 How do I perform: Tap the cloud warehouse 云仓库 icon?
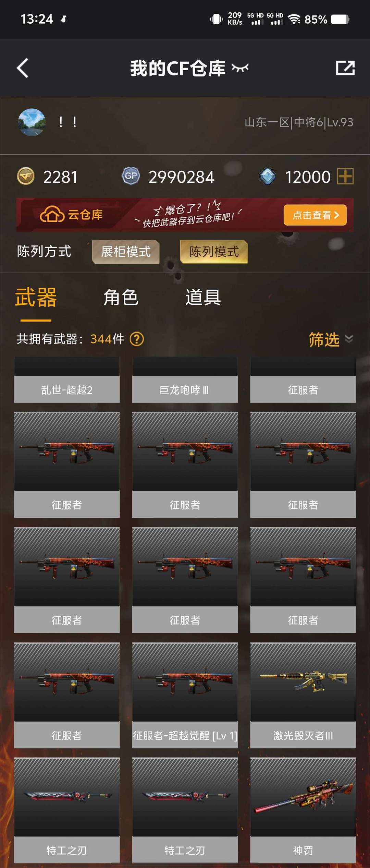52,215
